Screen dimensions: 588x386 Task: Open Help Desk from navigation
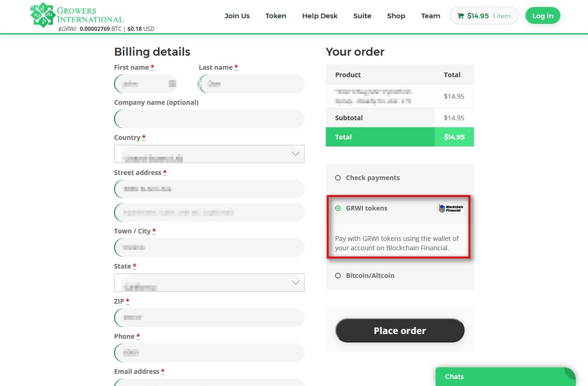point(320,16)
